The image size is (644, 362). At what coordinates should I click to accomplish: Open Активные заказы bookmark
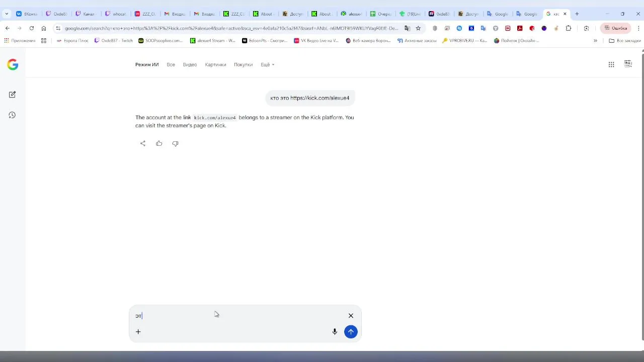click(417, 41)
